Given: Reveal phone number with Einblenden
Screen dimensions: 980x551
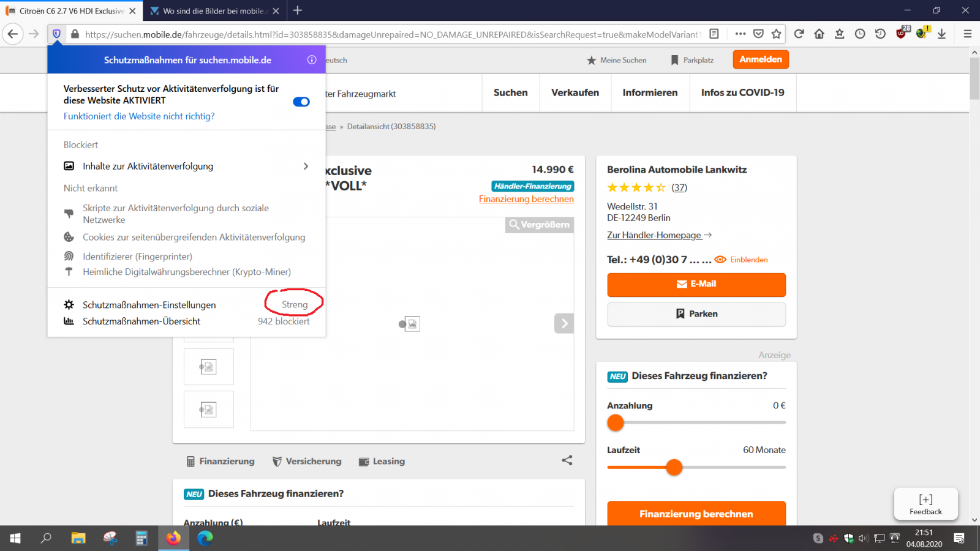Looking at the screenshot, I should [x=741, y=260].
